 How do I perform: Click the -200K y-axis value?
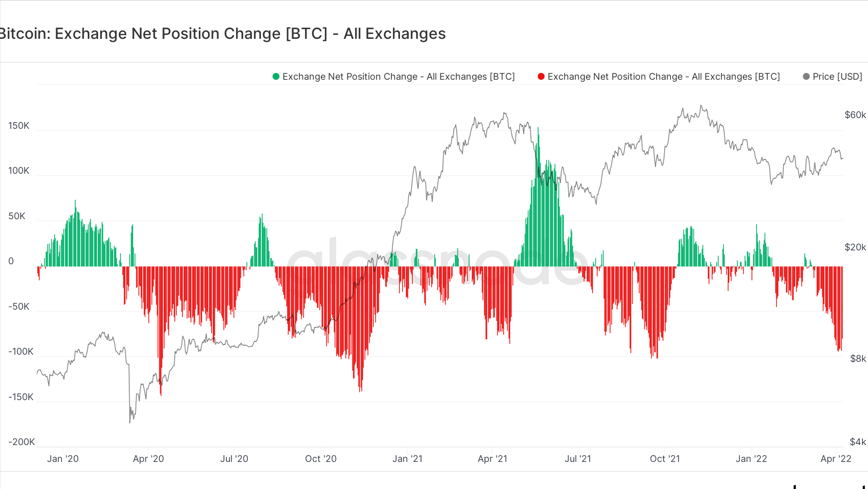click(21, 442)
